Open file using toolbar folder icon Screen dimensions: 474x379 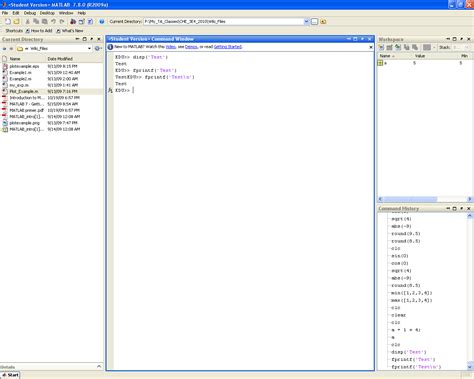point(16,21)
